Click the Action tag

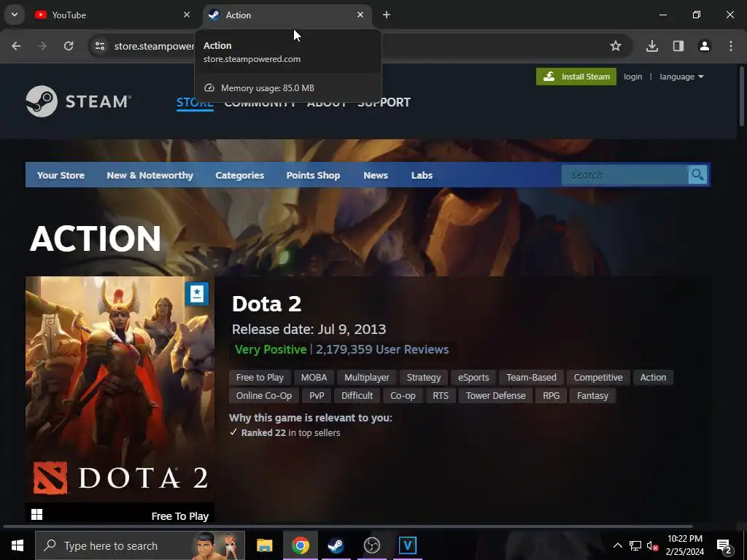pos(653,378)
